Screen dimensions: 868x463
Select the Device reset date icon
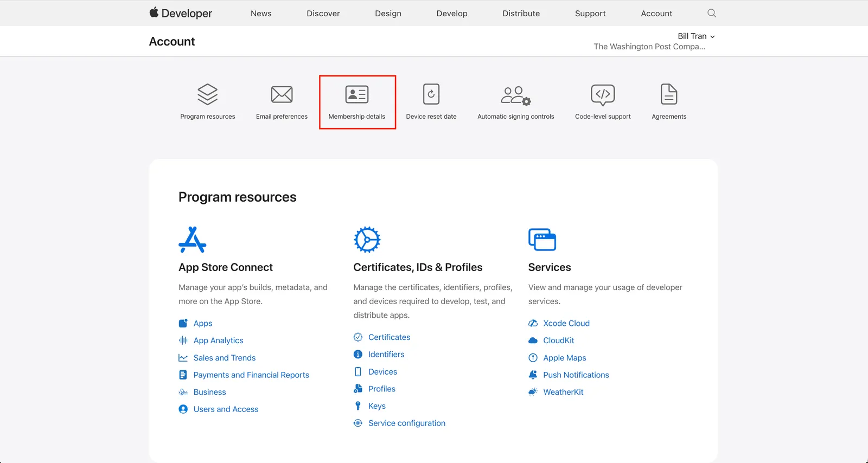pyautogui.click(x=431, y=94)
